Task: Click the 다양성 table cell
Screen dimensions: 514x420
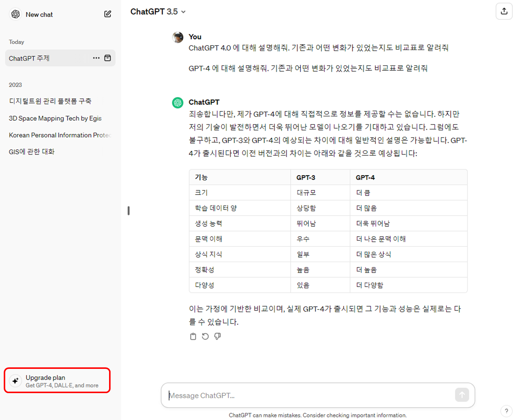Action: pos(240,285)
